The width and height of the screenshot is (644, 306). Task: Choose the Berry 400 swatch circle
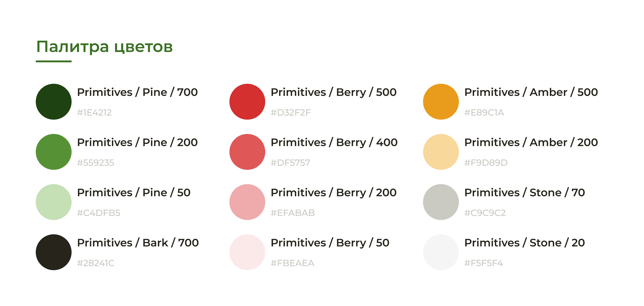click(247, 152)
